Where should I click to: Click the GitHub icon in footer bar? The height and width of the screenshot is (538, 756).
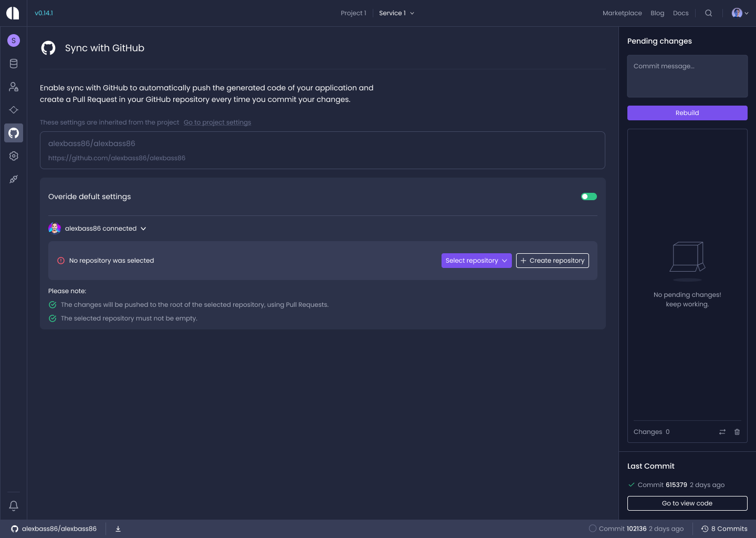[15, 529]
